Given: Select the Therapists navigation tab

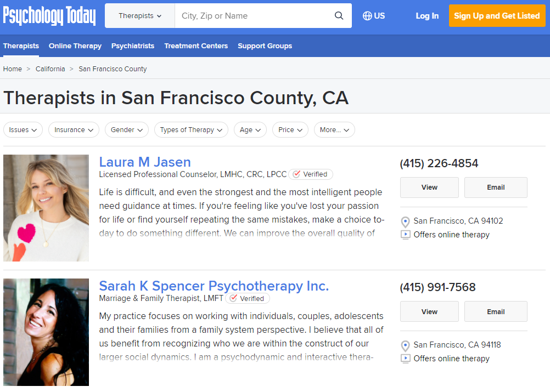Looking at the screenshot, I should point(21,46).
